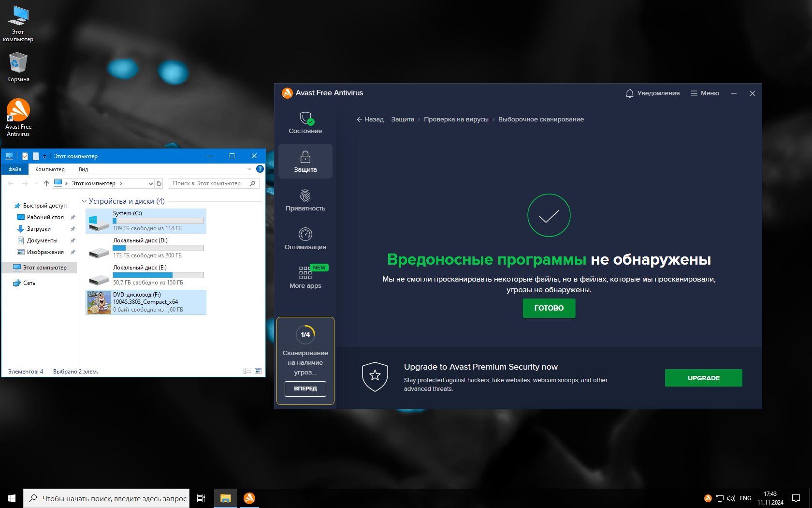Select the DVD-дисковод (F:) drive

tap(146, 302)
